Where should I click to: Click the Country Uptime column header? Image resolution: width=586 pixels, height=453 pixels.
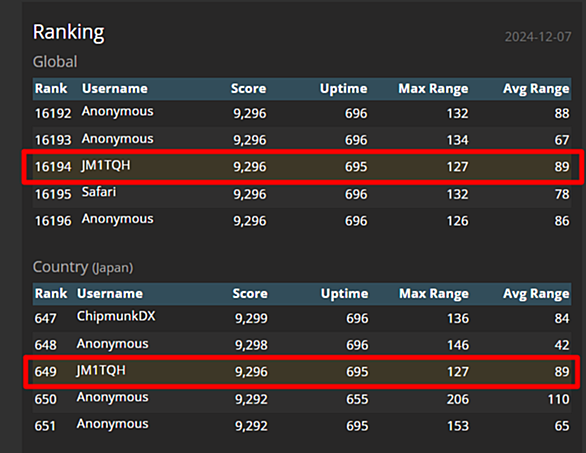coord(345,293)
